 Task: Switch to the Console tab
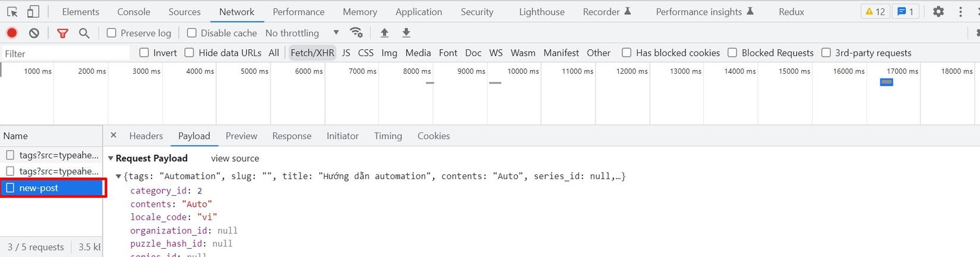point(134,11)
